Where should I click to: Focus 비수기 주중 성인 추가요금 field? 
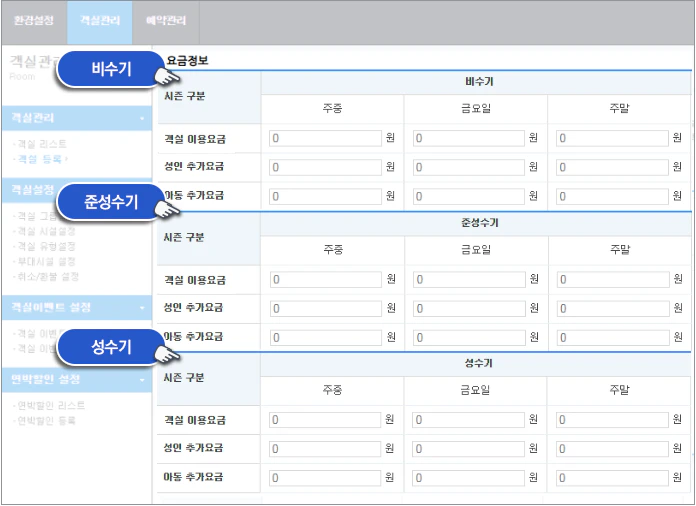325,167
